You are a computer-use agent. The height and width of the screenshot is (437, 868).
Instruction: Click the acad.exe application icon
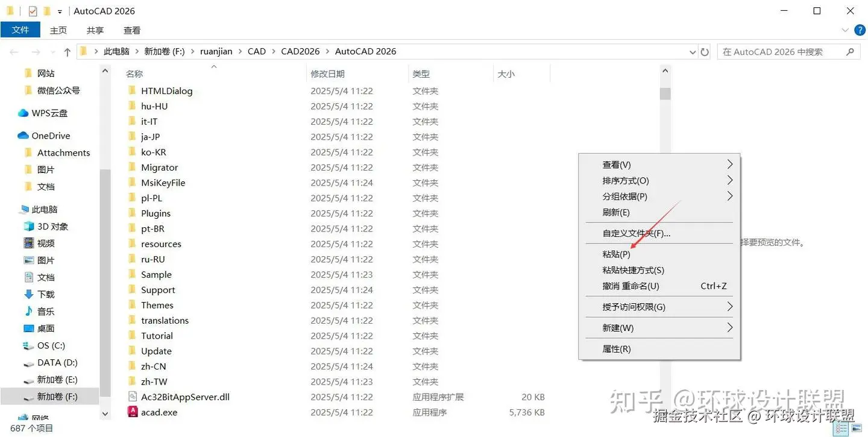133,412
